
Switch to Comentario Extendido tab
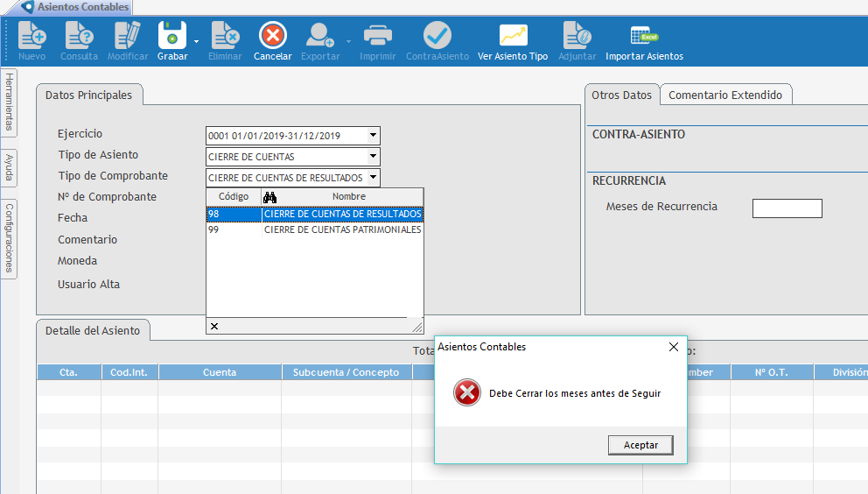(725, 95)
